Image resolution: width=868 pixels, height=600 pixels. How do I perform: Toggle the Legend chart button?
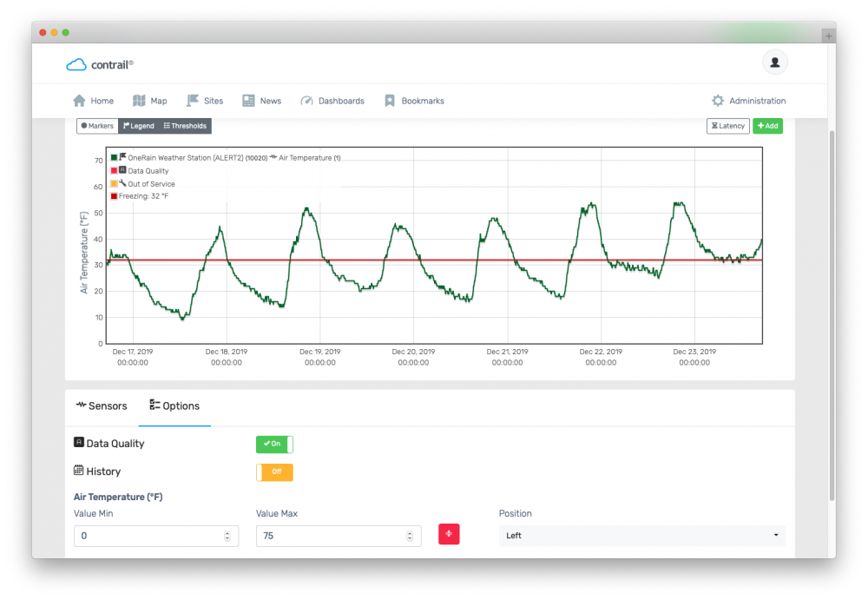[x=138, y=126]
